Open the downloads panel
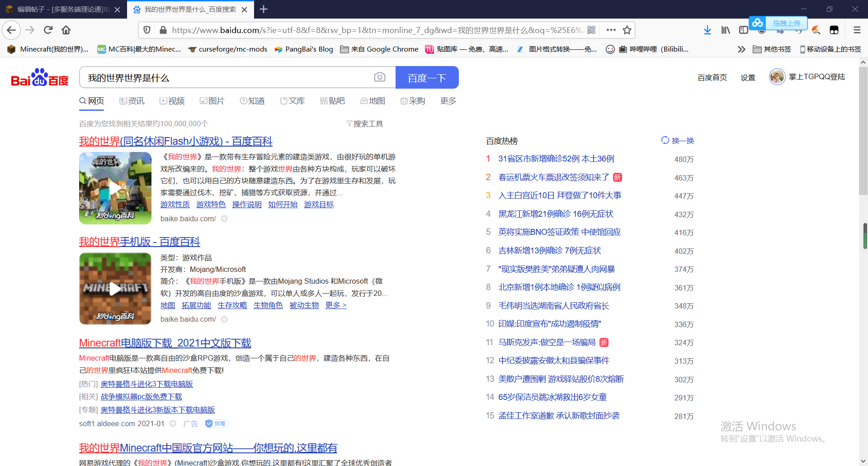This screenshot has height=466, width=868. [708, 30]
